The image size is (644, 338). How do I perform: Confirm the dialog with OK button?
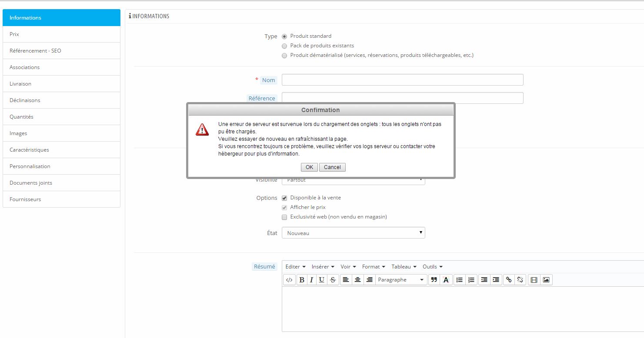pos(309,167)
